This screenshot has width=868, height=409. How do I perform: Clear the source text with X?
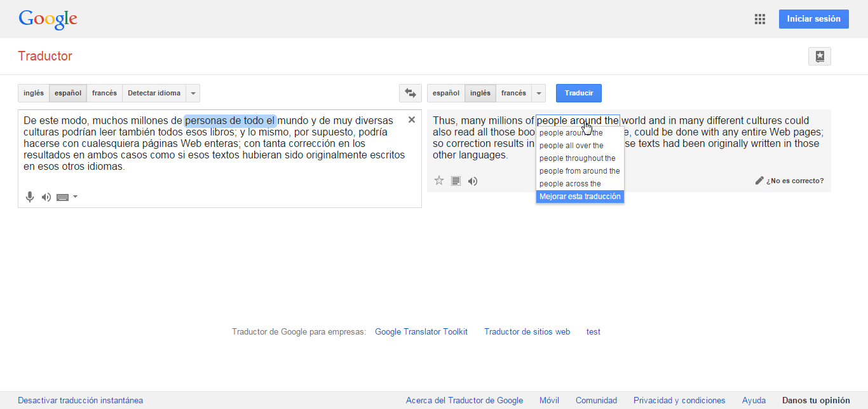(x=411, y=120)
